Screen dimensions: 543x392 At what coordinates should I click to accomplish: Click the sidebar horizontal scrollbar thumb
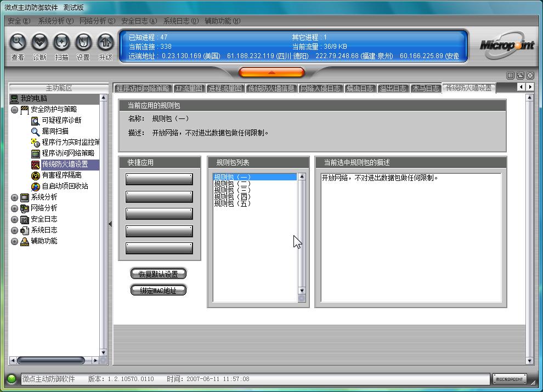click(50, 361)
